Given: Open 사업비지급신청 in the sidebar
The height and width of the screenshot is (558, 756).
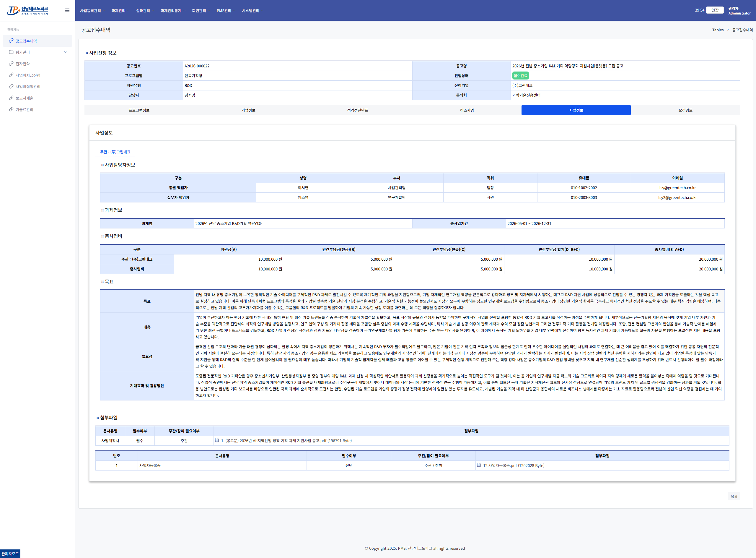Looking at the screenshot, I should 28,75.
